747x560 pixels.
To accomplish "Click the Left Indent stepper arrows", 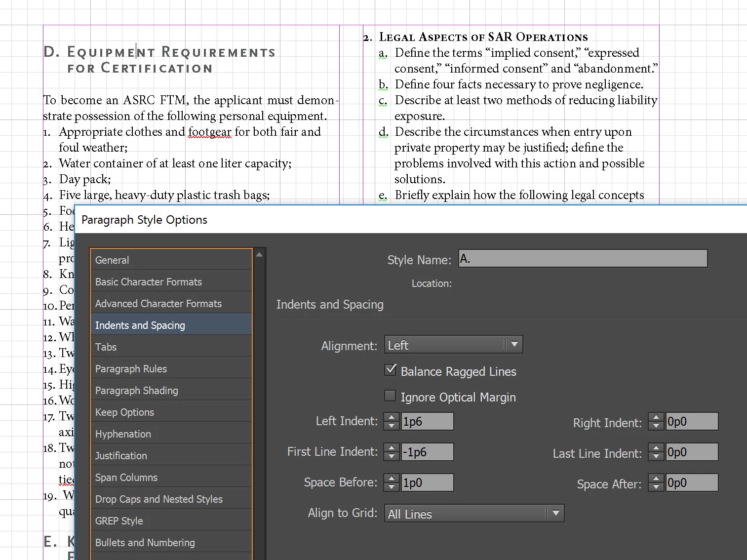I will tap(392, 421).
